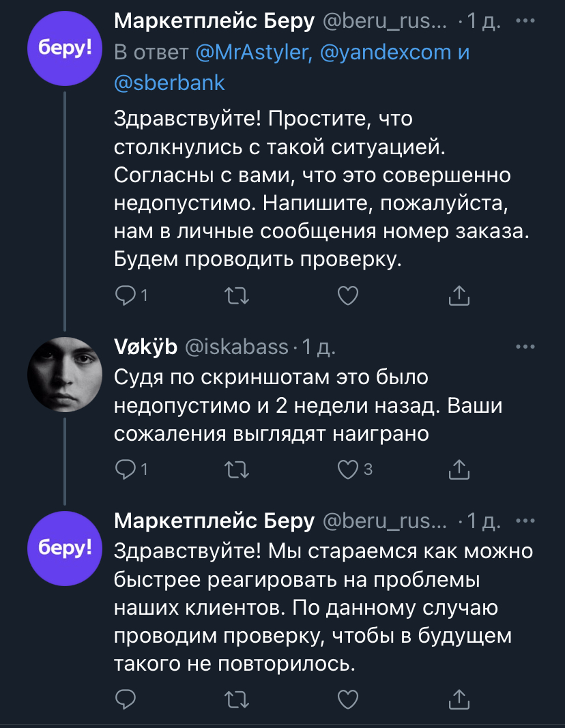This screenshot has height=728, width=565.
Task: Open more options on last Беру tweet
Action: click(x=525, y=521)
